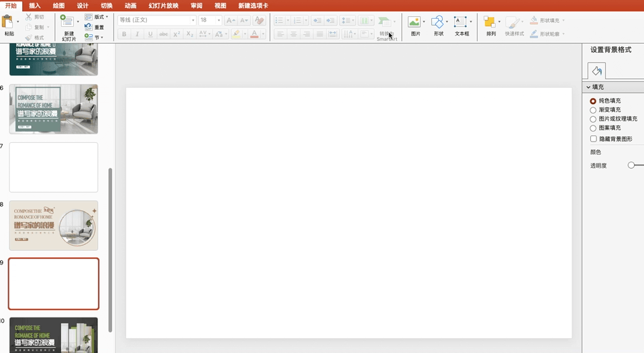Toggle bold formatting
Screen dimensions: 644x353
pos(124,34)
